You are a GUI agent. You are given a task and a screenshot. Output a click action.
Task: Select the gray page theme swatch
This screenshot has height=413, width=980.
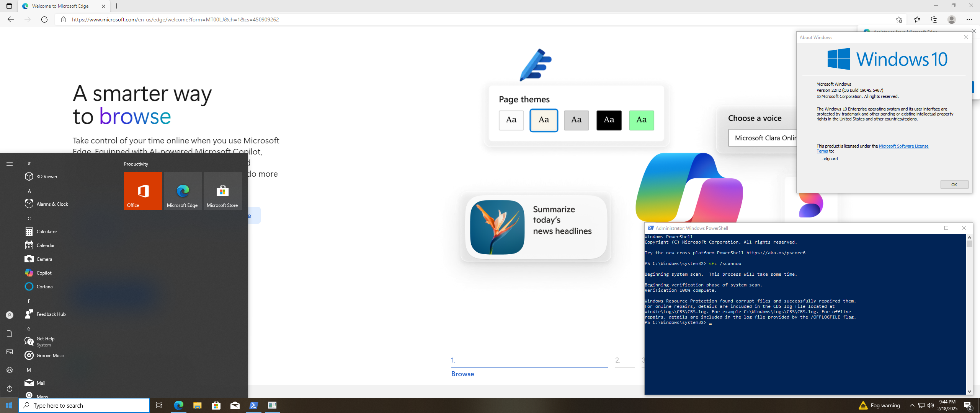pos(577,120)
